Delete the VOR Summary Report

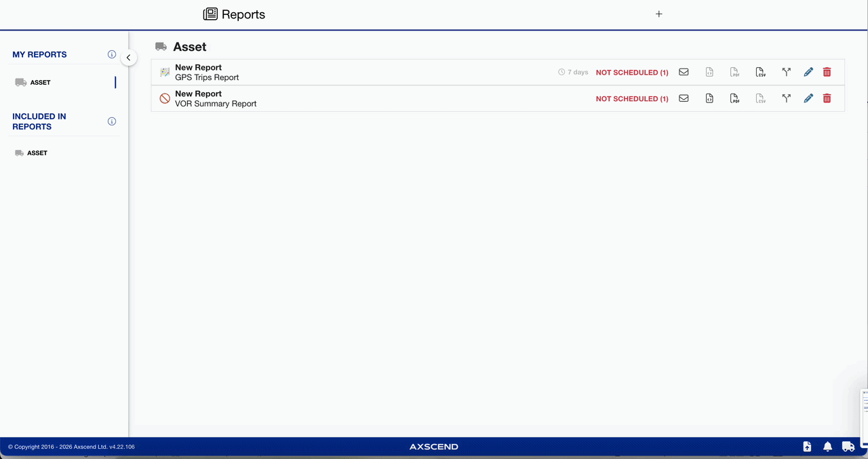coord(827,98)
